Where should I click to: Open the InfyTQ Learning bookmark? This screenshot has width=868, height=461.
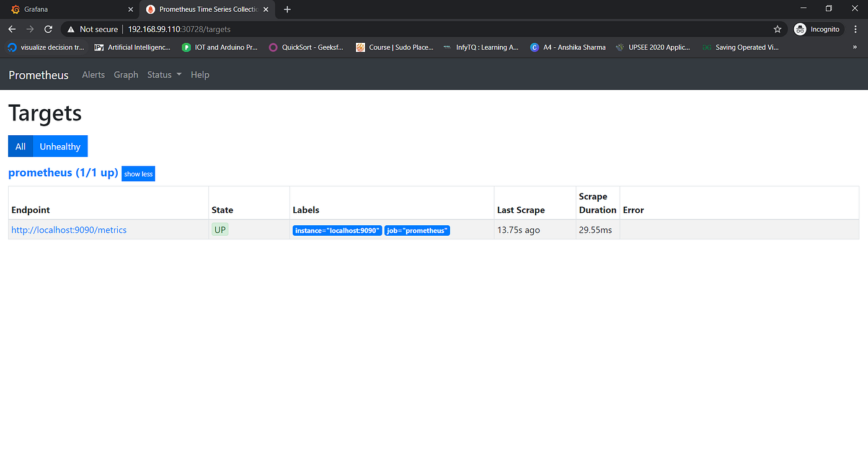[x=482, y=47]
